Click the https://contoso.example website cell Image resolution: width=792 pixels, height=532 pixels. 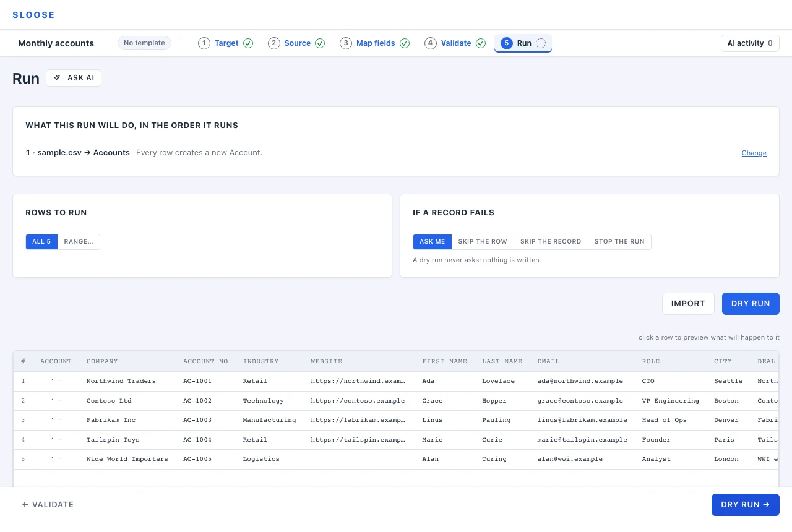click(358, 401)
